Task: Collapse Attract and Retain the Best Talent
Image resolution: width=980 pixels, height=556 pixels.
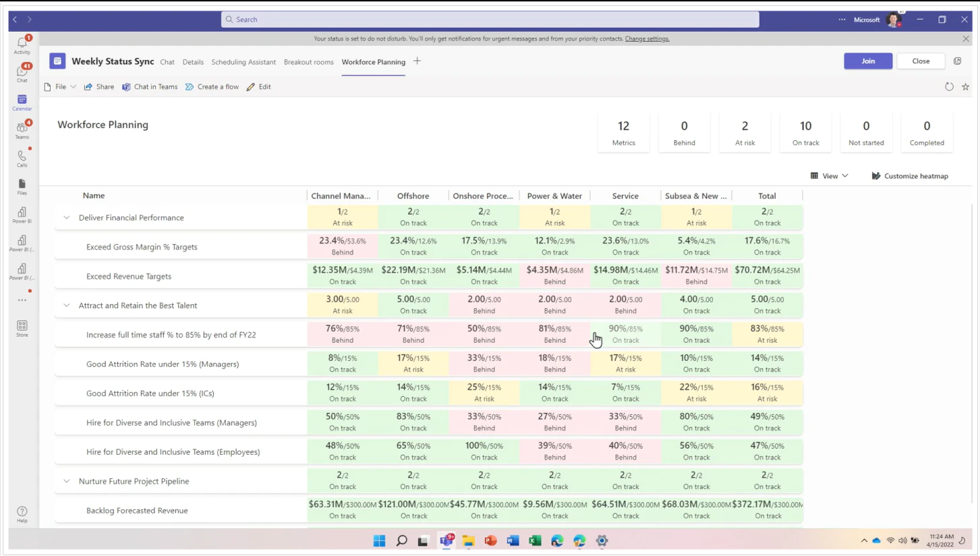Action: point(66,305)
